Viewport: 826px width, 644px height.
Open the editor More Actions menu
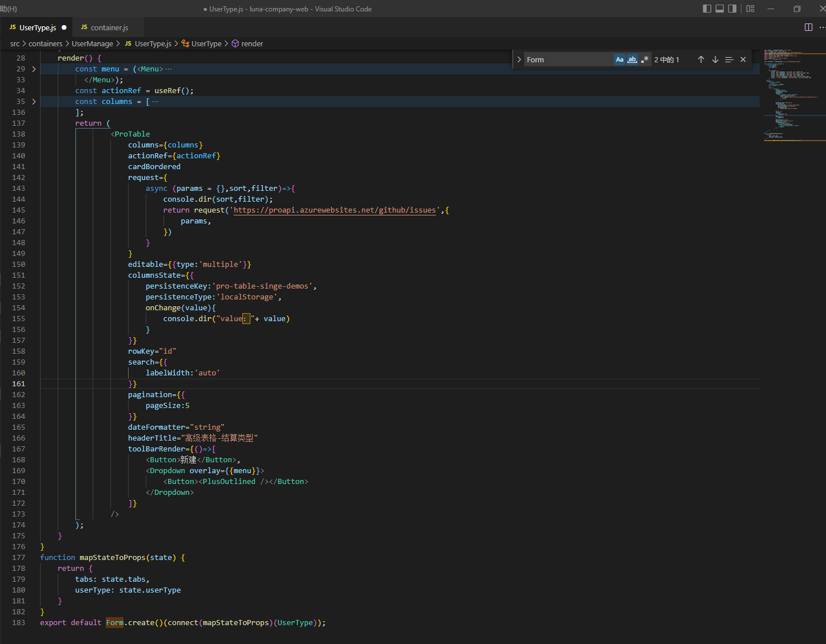coord(823,27)
